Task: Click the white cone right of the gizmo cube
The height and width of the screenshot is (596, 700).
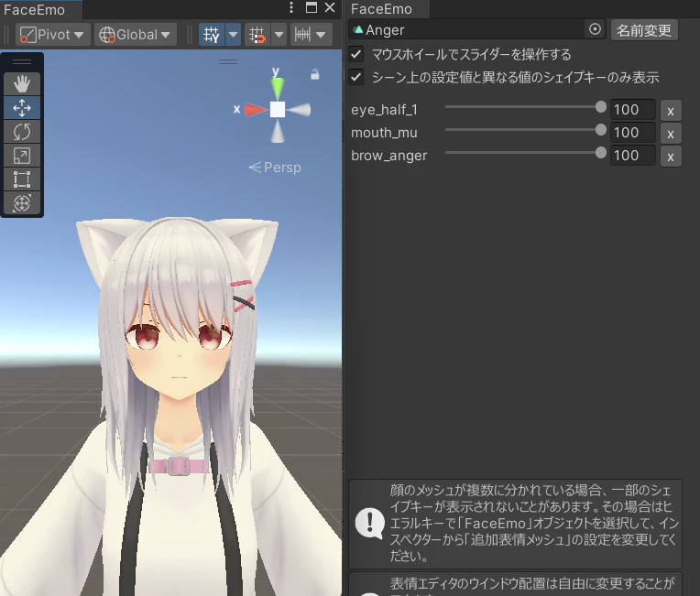Action: click(299, 110)
